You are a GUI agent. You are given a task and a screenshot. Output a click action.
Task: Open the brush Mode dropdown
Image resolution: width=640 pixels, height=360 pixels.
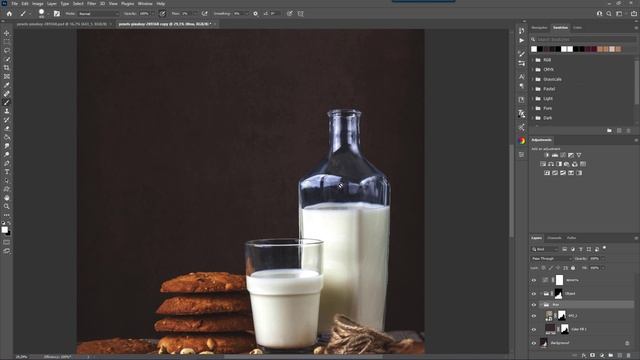98,13
